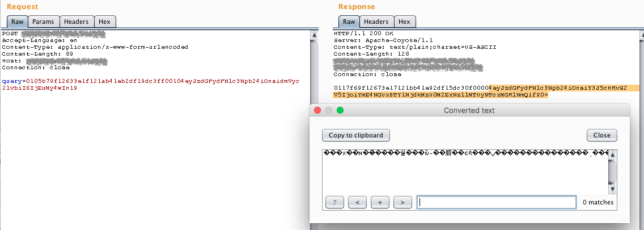
Task: Go to previous match with < button
Action: coord(357,202)
